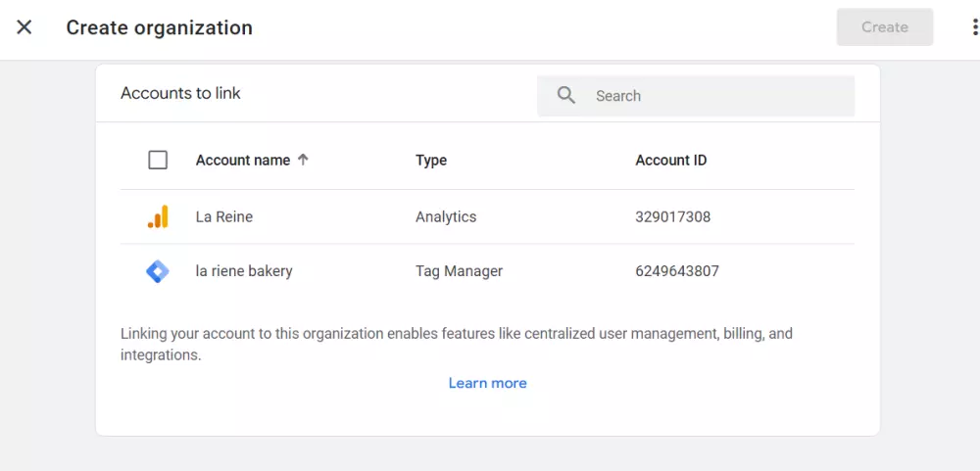Click the ascending sort arrow icon
The width and height of the screenshot is (980, 471).
click(303, 160)
